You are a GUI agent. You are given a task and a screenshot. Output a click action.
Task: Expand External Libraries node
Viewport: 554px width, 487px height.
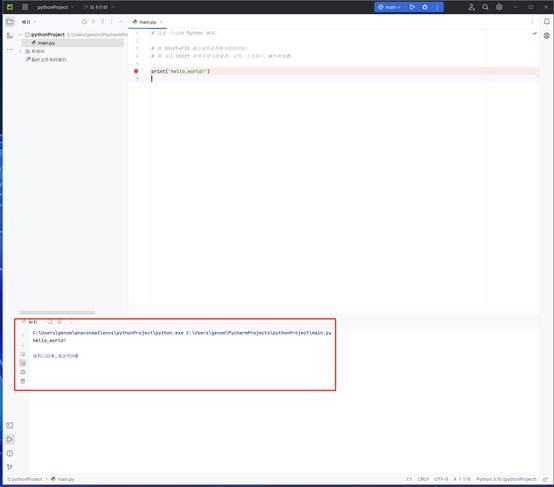[20, 51]
